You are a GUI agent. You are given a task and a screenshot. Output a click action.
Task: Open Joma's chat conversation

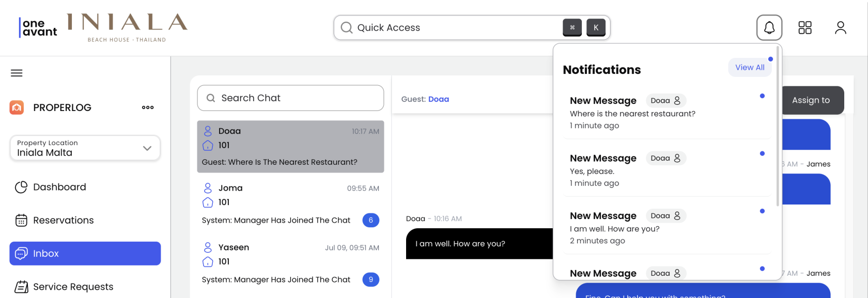coord(290,204)
